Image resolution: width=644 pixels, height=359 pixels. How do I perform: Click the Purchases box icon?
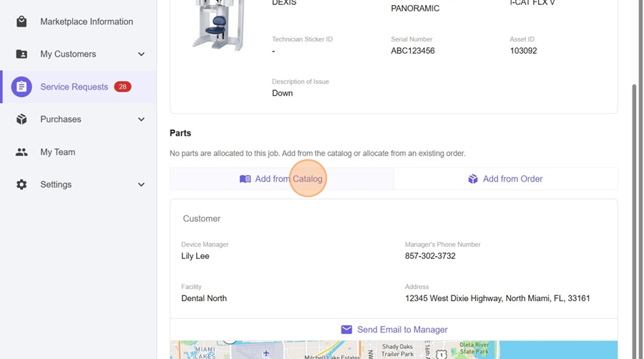[21, 119]
